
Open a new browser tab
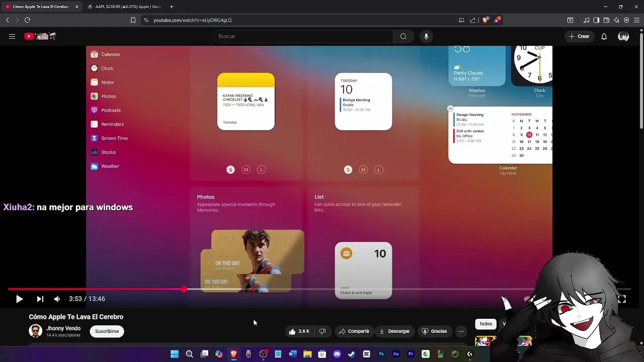click(x=172, y=7)
